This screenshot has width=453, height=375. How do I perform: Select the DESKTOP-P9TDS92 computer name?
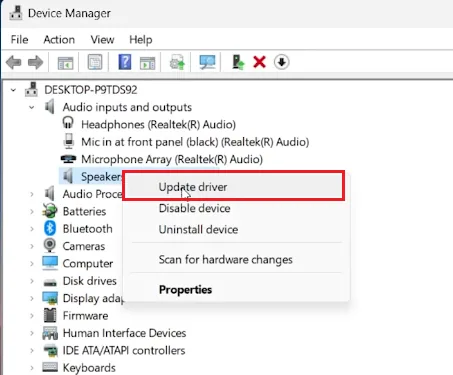click(91, 90)
